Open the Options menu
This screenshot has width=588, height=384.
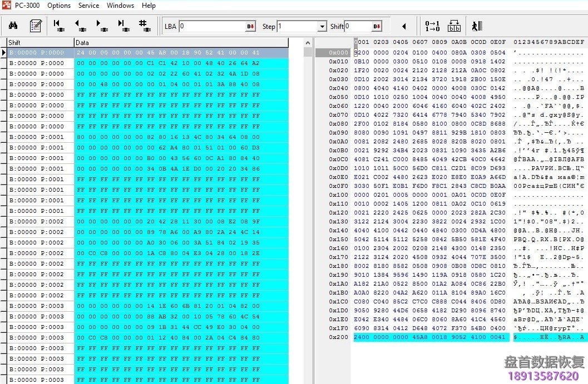[59, 6]
